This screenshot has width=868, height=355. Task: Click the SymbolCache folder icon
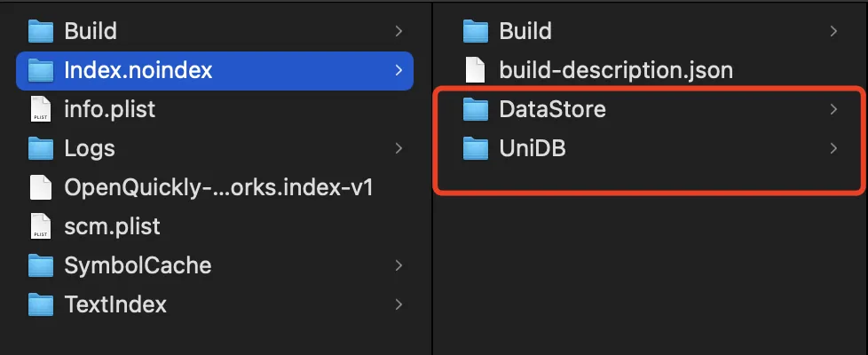(42, 265)
